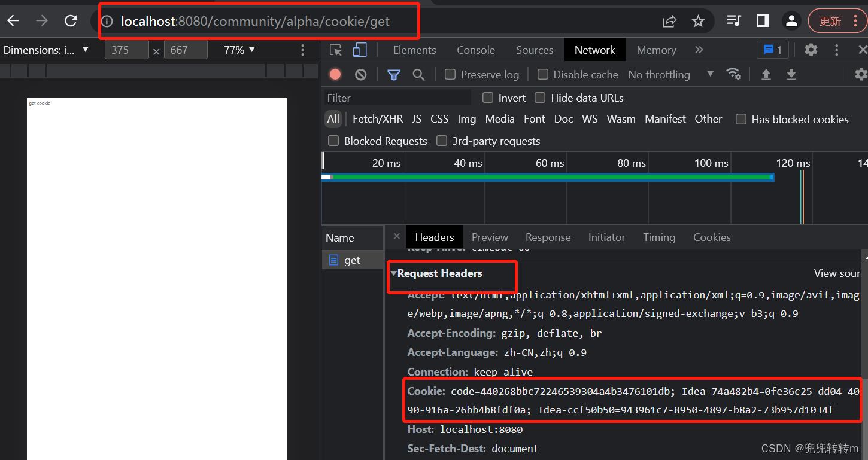Filter requests by CSS
Image resolution: width=868 pixels, height=460 pixels.
(x=439, y=119)
